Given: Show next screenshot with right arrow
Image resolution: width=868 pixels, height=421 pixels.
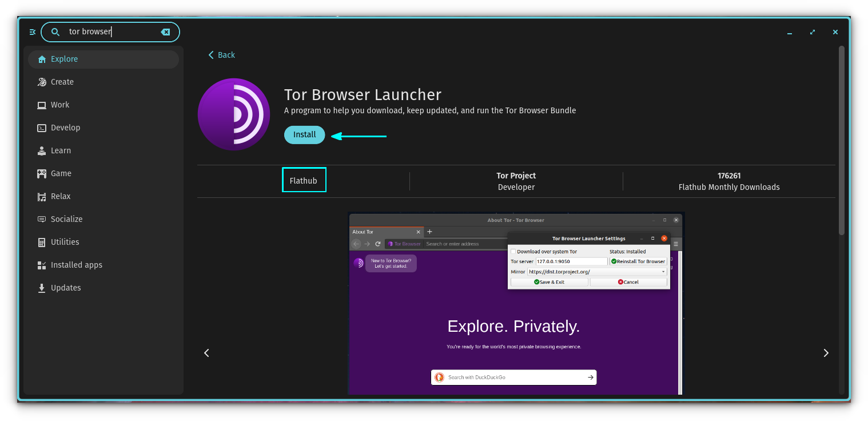Looking at the screenshot, I should click(826, 353).
